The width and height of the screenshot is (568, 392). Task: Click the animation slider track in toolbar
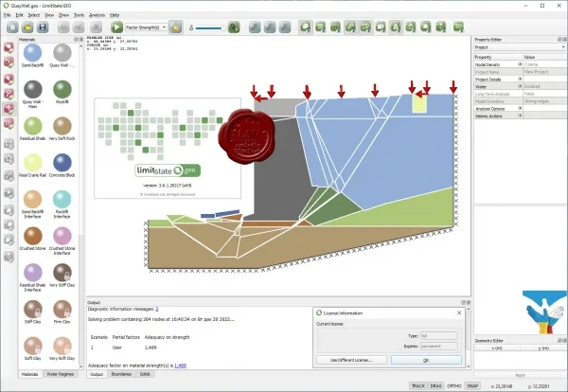[x=209, y=27]
